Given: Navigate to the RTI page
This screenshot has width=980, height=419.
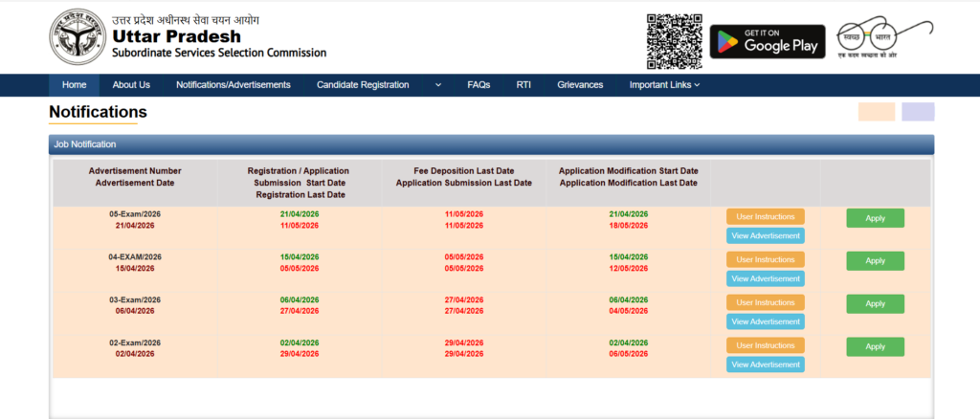Looking at the screenshot, I should pos(523,85).
